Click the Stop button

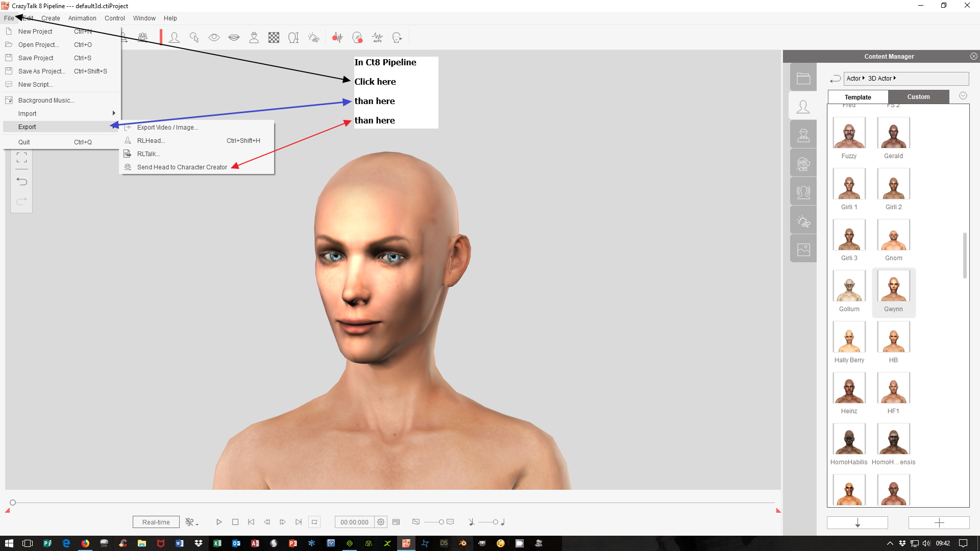(235, 522)
